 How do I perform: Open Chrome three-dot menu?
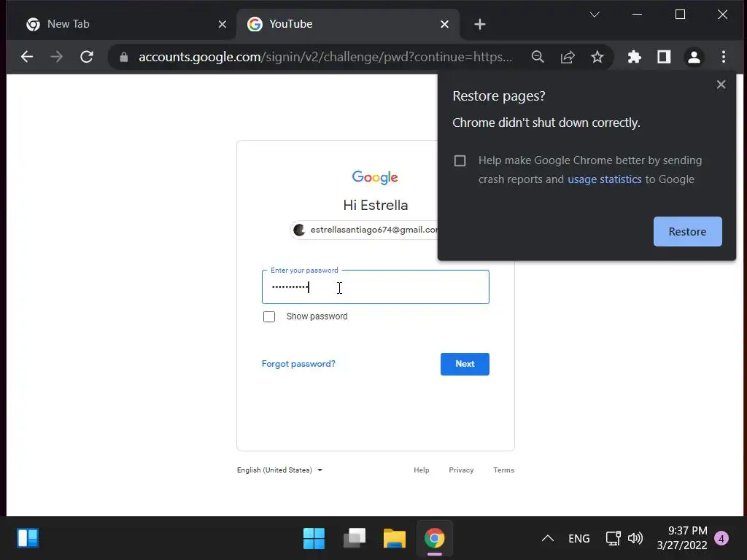pos(724,57)
